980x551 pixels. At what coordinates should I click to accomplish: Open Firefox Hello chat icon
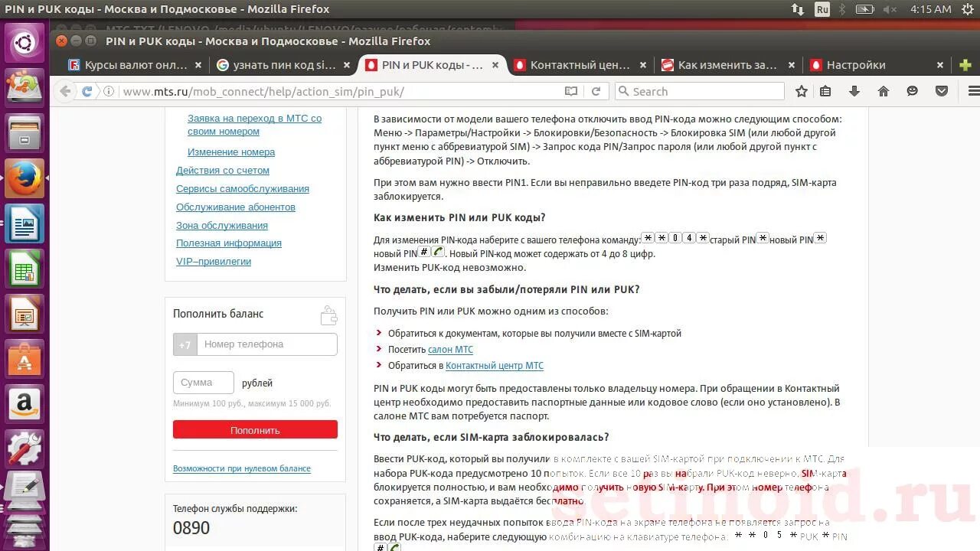[x=913, y=91]
